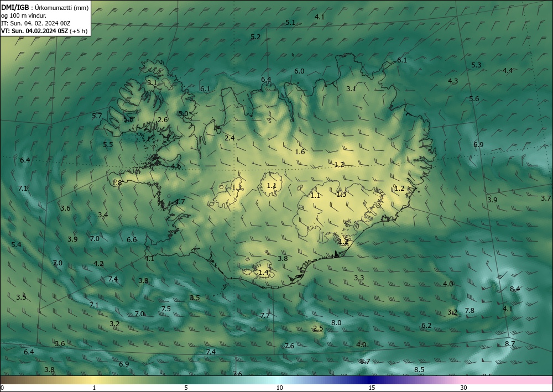The width and height of the screenshot is (553, 392).
Task: Click the "5" label on the color scale
Action: (186, 388)
